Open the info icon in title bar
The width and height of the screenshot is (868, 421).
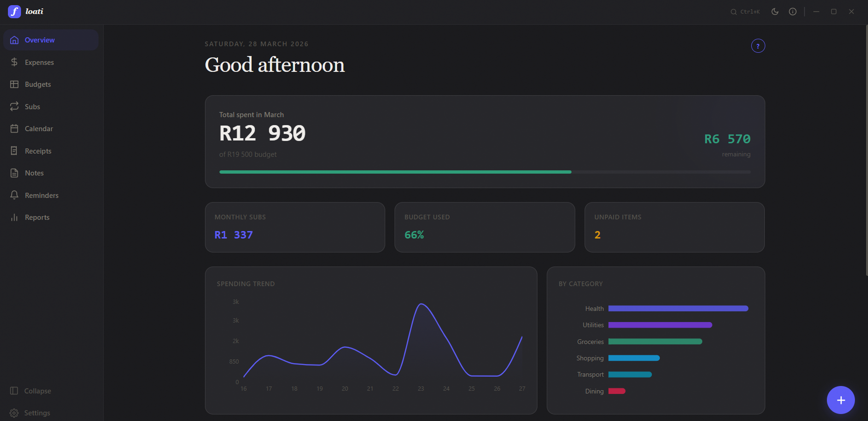[793, 12]
